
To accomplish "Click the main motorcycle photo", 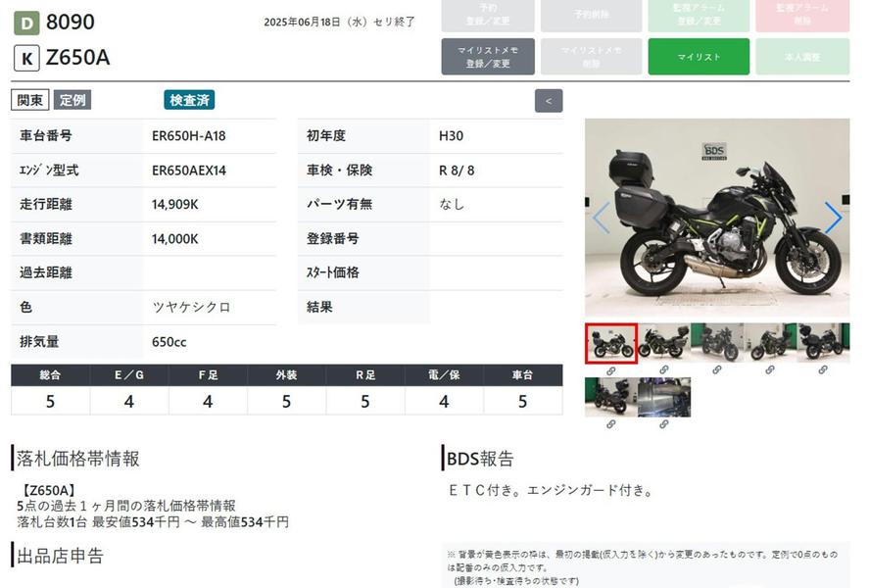I will (x=716, y=218).
